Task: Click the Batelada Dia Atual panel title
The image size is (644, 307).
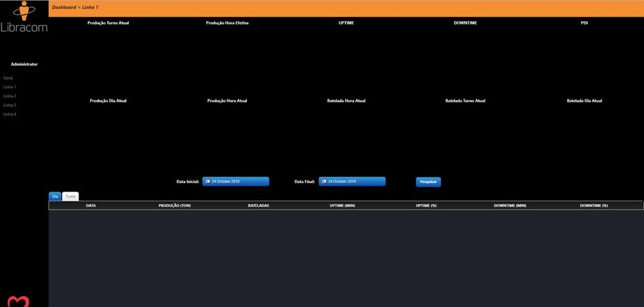Action: pos(585,101)
